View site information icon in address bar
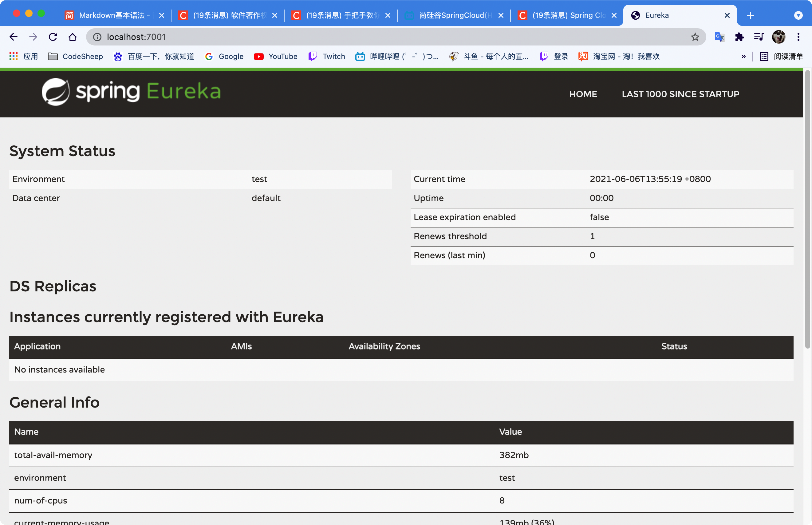 (x=97, y=37)
